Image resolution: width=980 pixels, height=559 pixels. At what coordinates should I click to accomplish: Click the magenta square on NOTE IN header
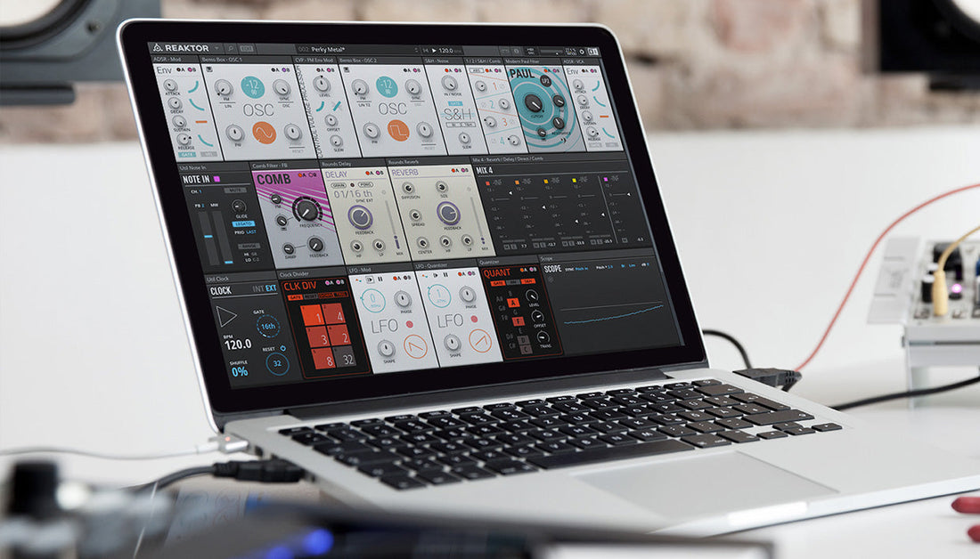[216, 179]
